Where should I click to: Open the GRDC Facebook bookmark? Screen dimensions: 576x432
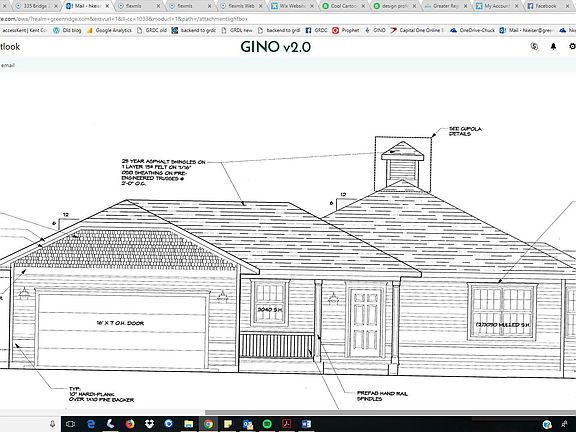(x=316, y=30)
